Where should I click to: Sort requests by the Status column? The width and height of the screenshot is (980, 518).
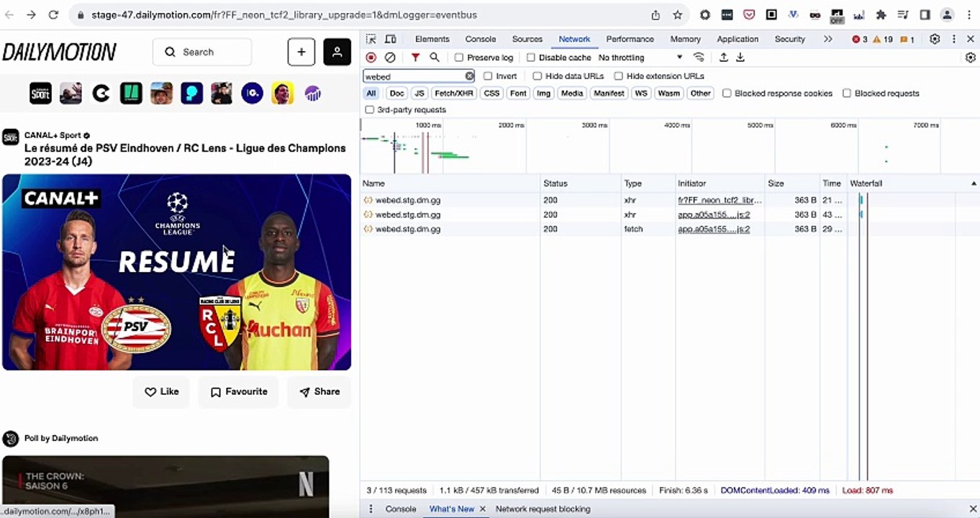[580, 183]
